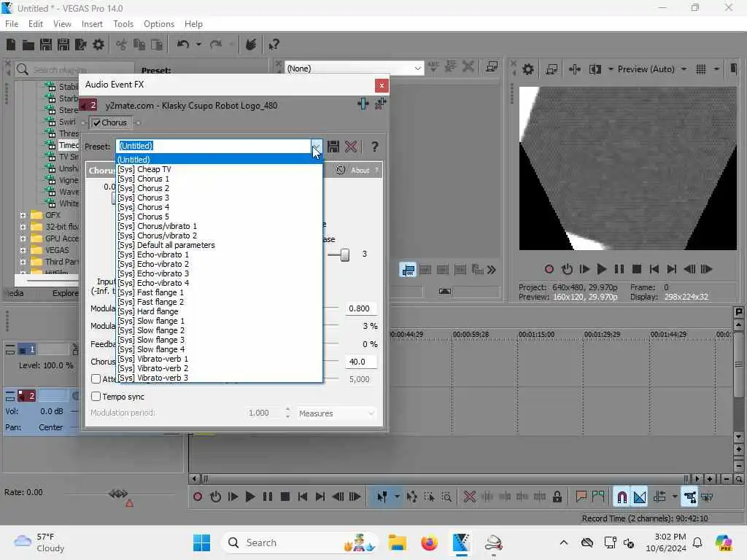Uncheck the Chorus plug-in checkbox in the chain

97,122
